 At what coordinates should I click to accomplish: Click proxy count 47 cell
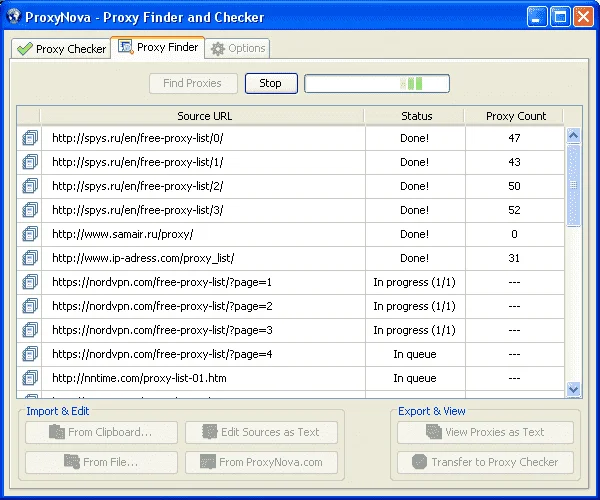pos(514,138)
